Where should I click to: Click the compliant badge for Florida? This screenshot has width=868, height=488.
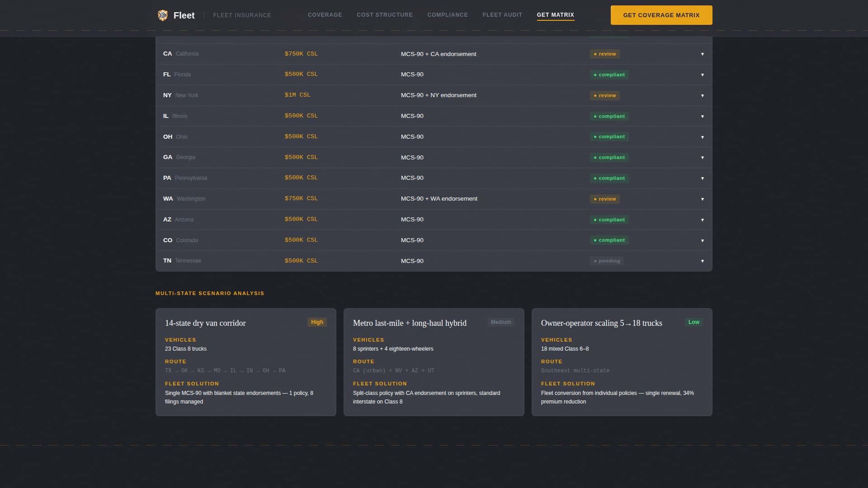click(x=609, y=75)
